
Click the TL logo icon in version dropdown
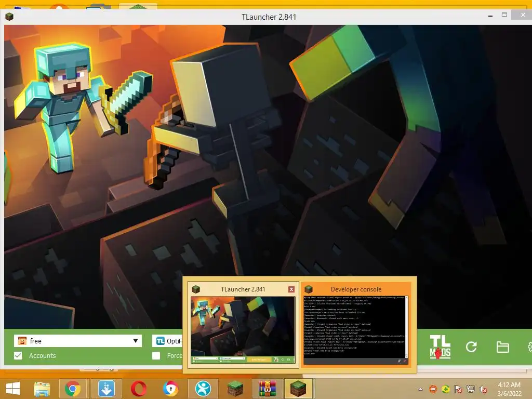[x=160, y=341]
